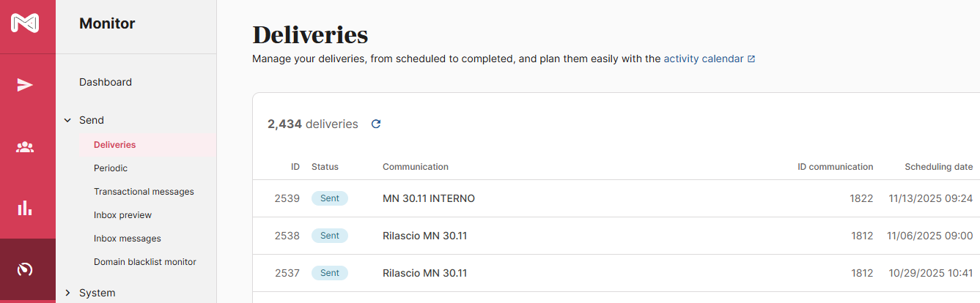Image resolution: width=980 pixels, height=303 pixels.
Task: Click the MailUp logo icon
Action: [x=25, y=23]
